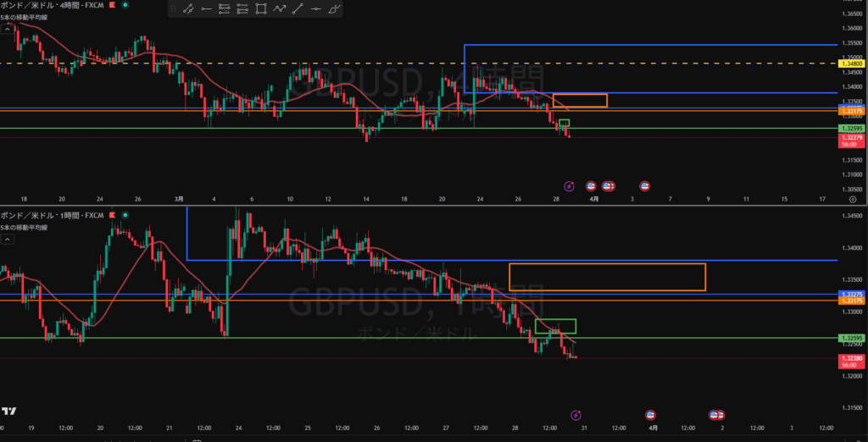The height and width of the screenshot is (442, 868).
Task: Open the upper chart's time axis settings gear
Action: click(x=851, y=200)
